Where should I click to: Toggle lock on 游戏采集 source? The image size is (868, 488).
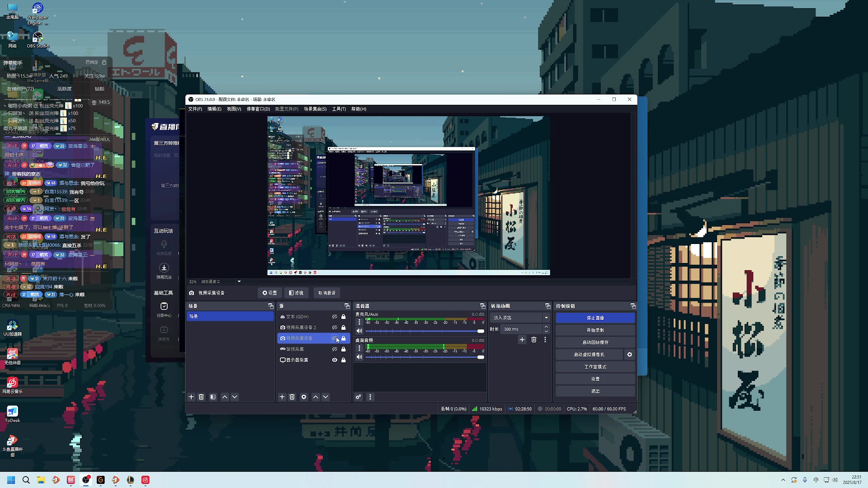(344, 349)
